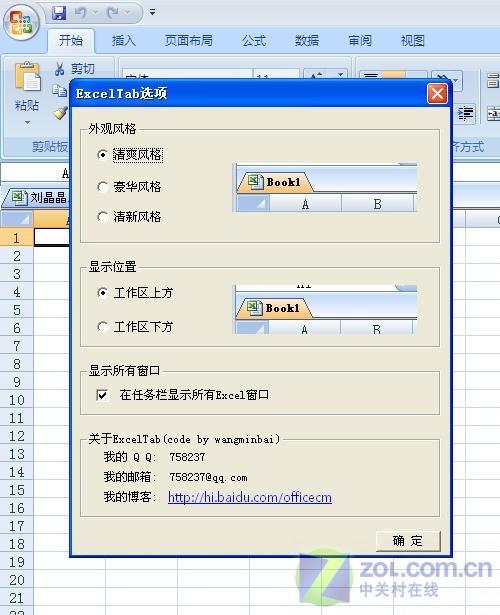
Task: Select row header 5
Action: coord(16,310)
